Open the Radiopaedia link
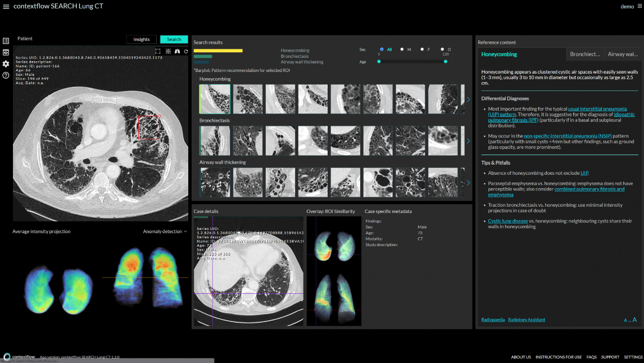The image size is (644, 363). point(493,320)
